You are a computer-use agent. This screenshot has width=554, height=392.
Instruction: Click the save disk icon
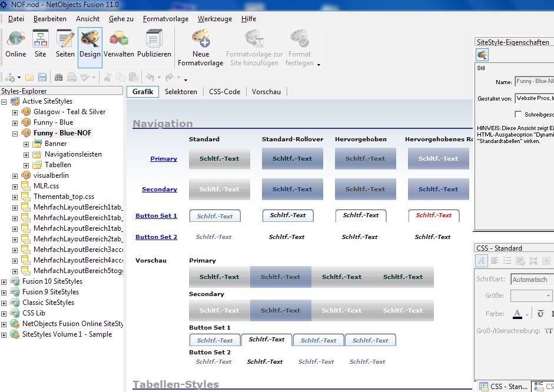tap(42, 77)
